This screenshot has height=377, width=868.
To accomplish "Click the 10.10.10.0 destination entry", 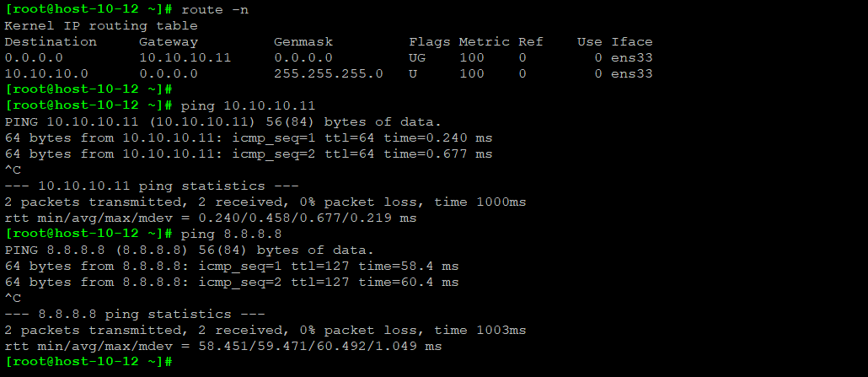I will pos(46,73).
